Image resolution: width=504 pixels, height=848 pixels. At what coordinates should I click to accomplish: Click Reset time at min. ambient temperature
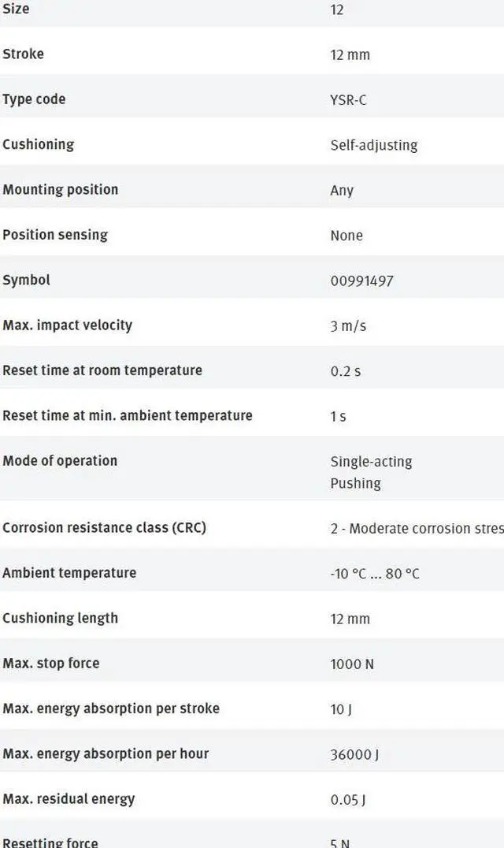point(128,415)
